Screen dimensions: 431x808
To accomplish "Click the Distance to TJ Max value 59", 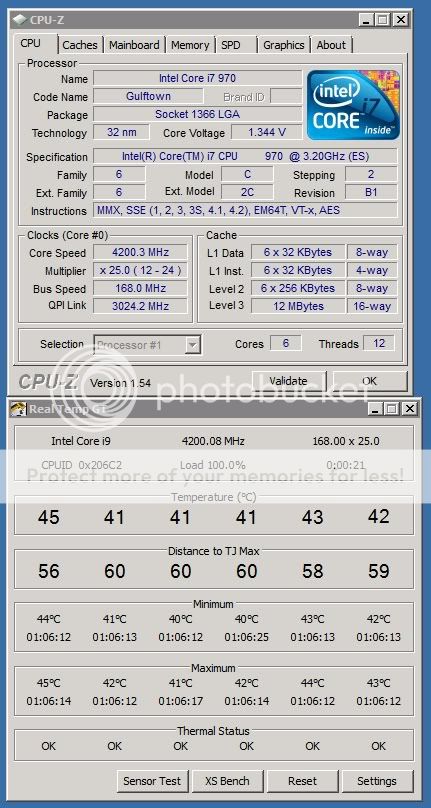I will (x=378, y=571).
